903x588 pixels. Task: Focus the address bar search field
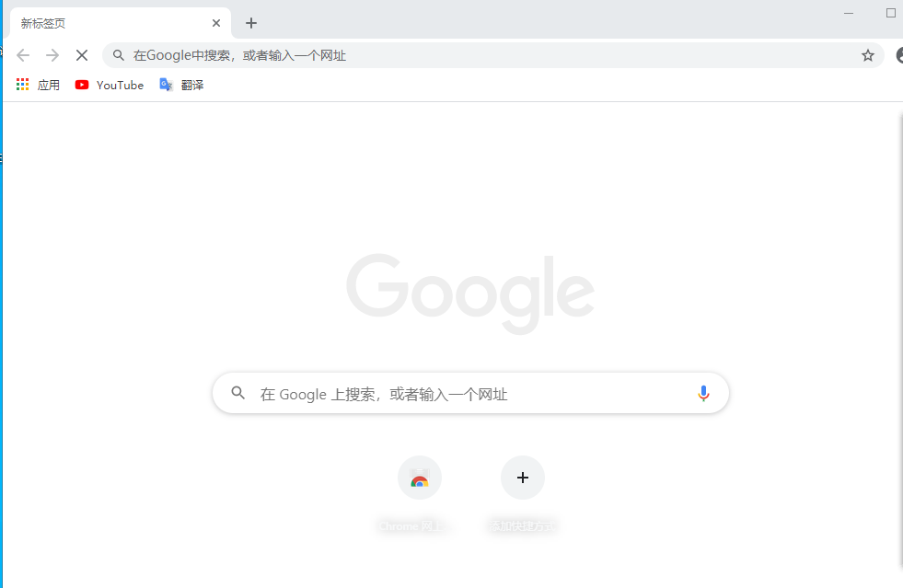tap(493, 55)
